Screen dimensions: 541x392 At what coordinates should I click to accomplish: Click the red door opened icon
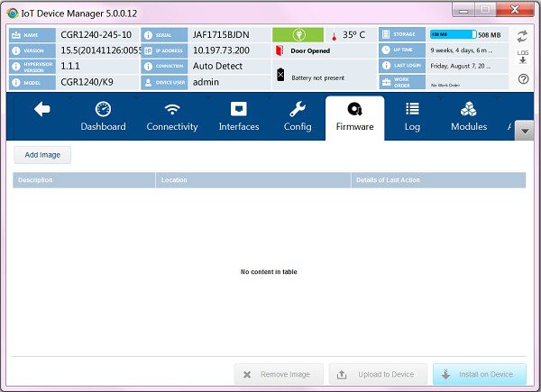point(280,50)
